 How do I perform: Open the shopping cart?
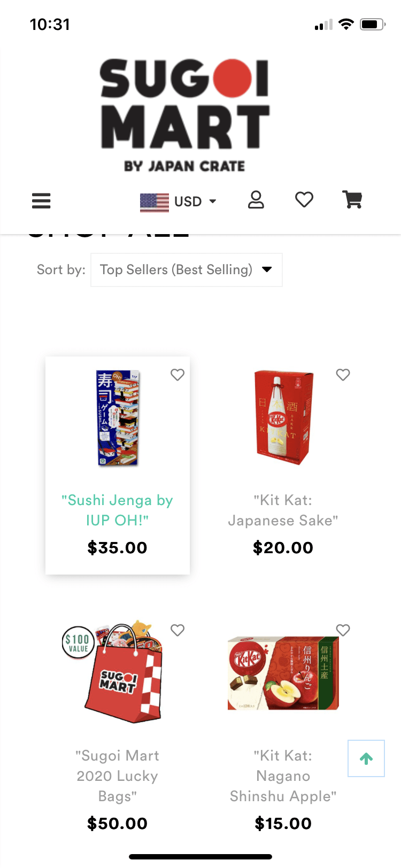point(352,200)
